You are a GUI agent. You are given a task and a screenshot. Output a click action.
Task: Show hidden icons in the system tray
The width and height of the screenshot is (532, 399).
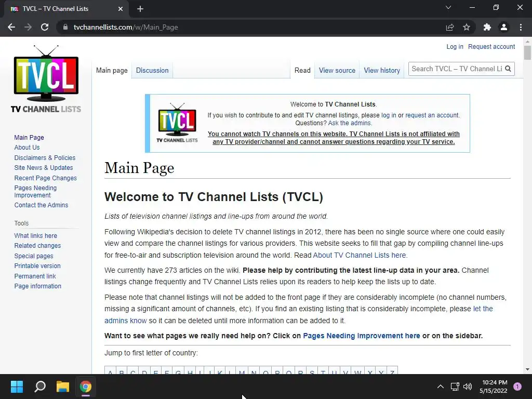[441, 387]
